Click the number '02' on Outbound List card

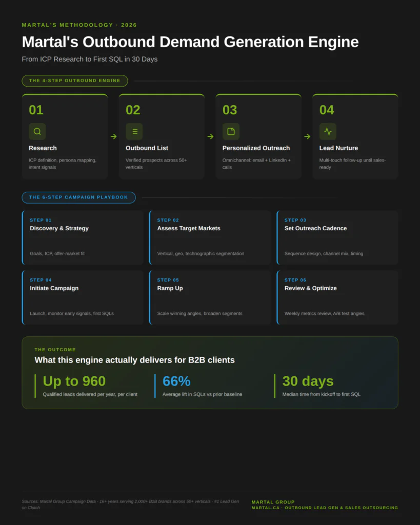pyautogui.click(x=133, y=110)
